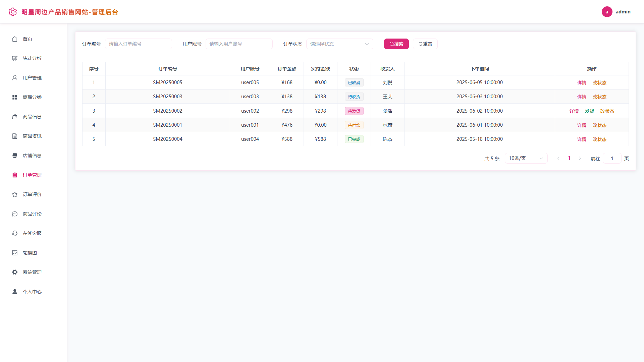Expand the 订单状态 status dropdown
This screenshot has height=362, width=644.
coord(339,44)
